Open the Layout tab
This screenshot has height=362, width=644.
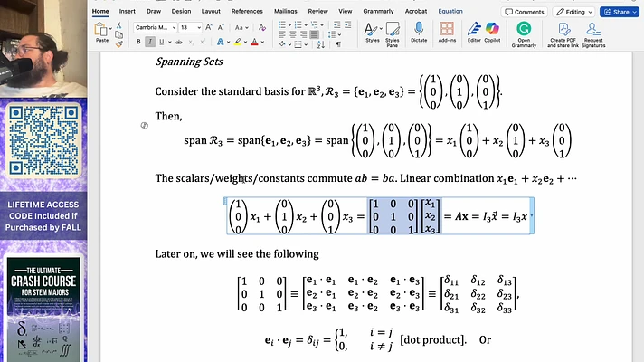click(211, 11)
